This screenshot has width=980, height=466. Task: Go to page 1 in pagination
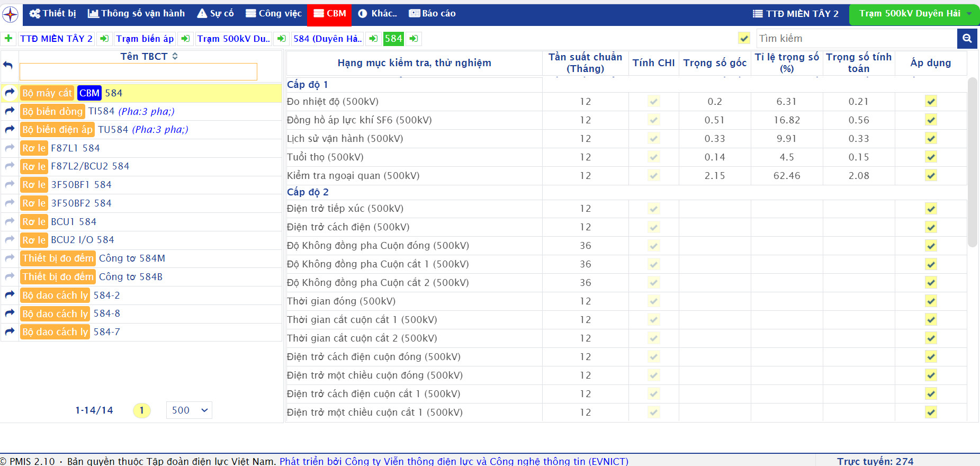point(141,410)
